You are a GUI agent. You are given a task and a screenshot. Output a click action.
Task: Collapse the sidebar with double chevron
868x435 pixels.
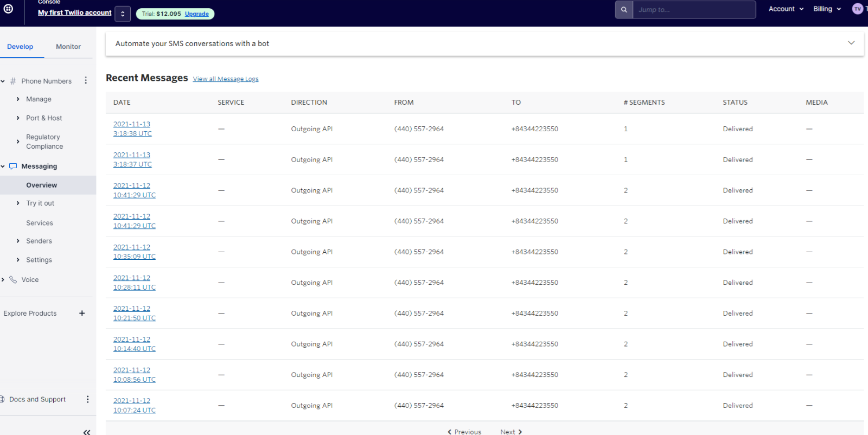(x=87, y=432)
